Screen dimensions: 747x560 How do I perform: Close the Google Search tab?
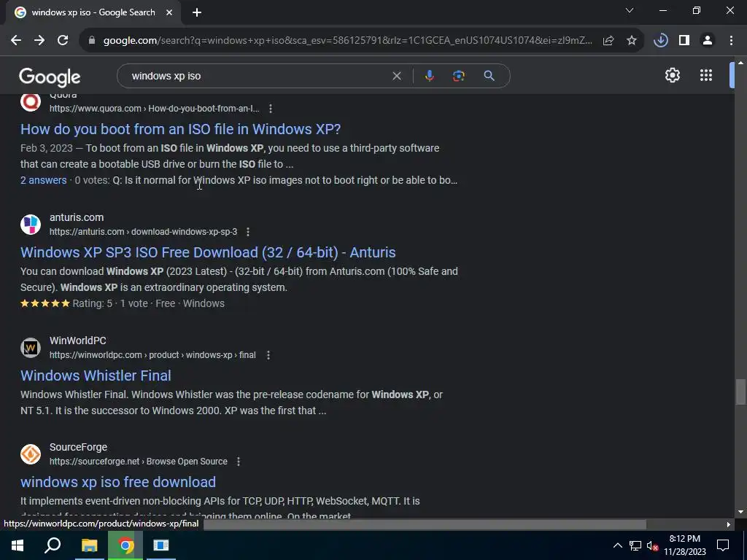169,12
